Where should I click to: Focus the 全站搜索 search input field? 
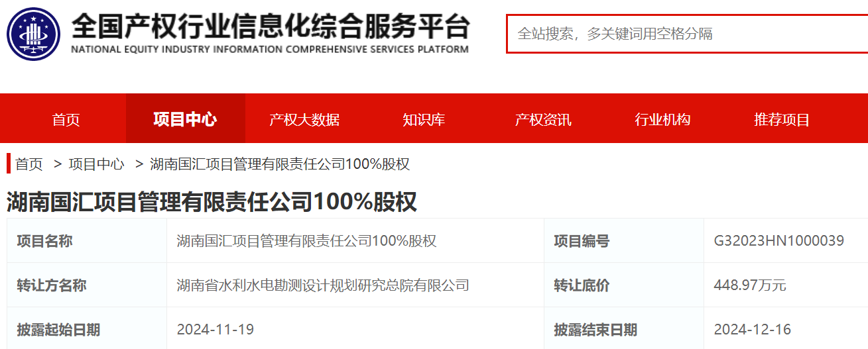pyautogui.click(x=687, y=34)
